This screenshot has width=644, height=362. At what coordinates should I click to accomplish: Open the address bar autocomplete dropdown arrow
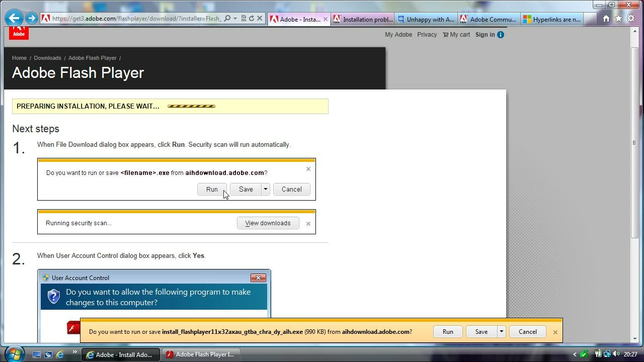tap(235, 19)
